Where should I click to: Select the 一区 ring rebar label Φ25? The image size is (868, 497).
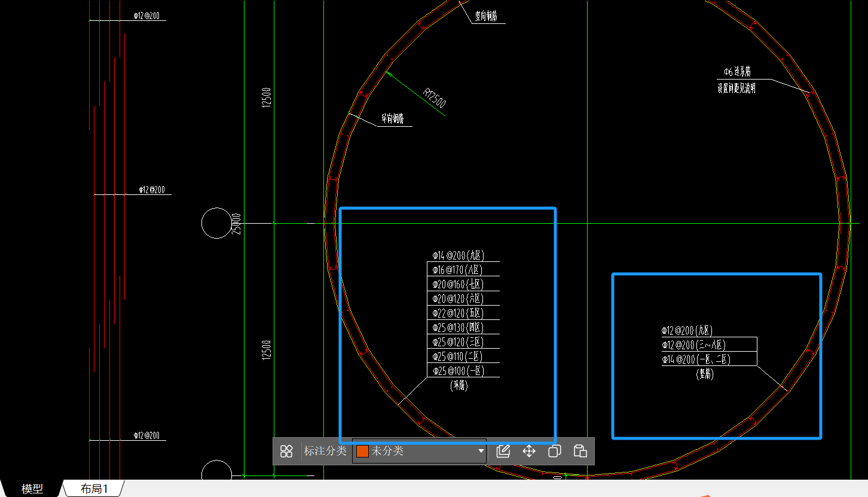(x=458, y=371)
